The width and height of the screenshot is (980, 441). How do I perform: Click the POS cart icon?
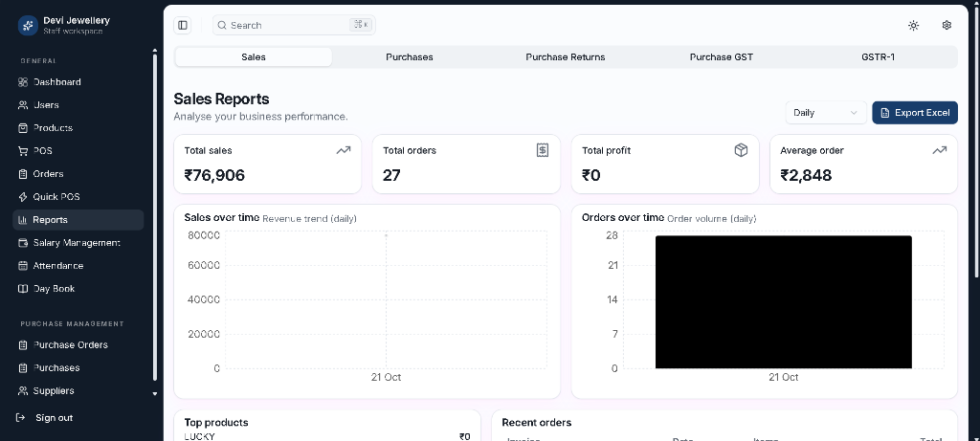[23, 150]
